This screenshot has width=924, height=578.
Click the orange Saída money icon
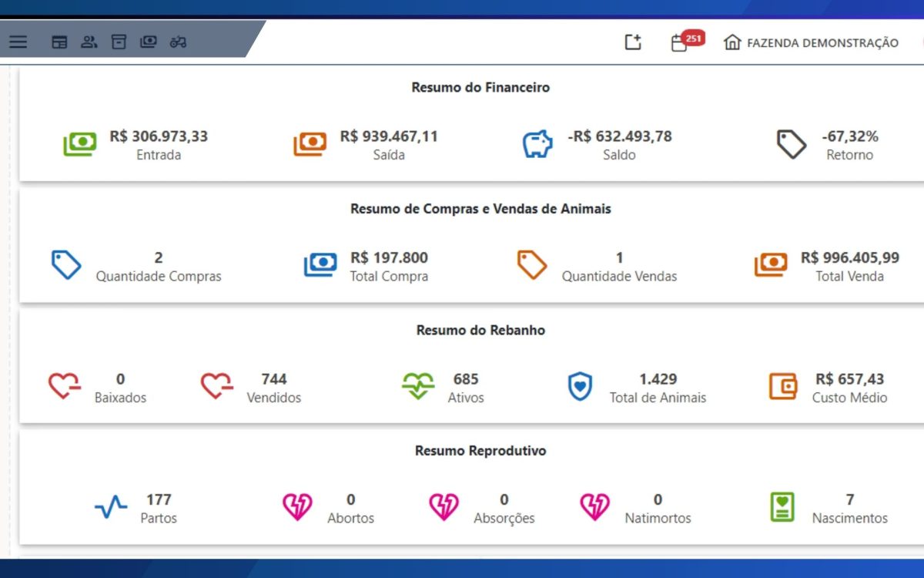310,144
